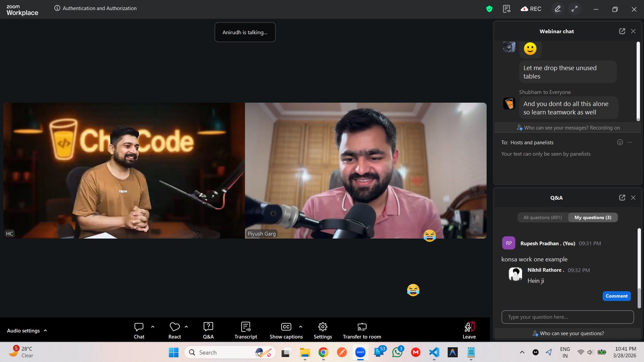The height and width of the screenshot is (362, 644).
Task: Show hidden system tray icons
Action: 522,352
